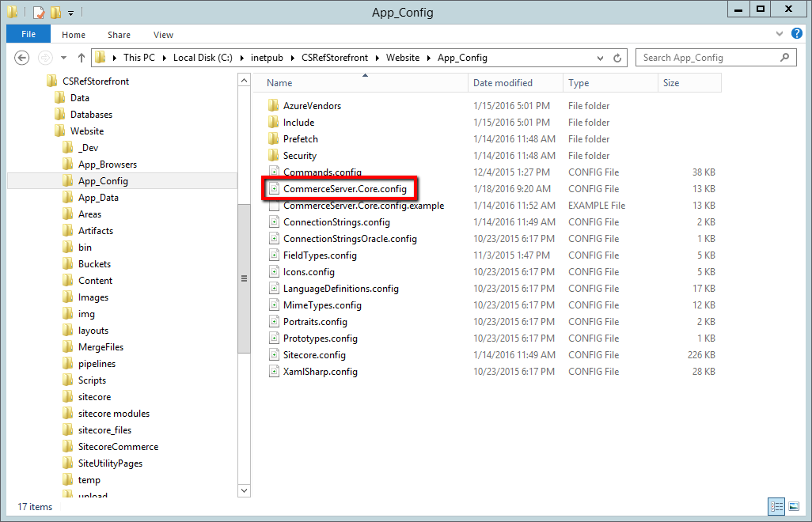Click the search magnifier icon
This screenshot has width=812, height=522.
coord(784,58)
